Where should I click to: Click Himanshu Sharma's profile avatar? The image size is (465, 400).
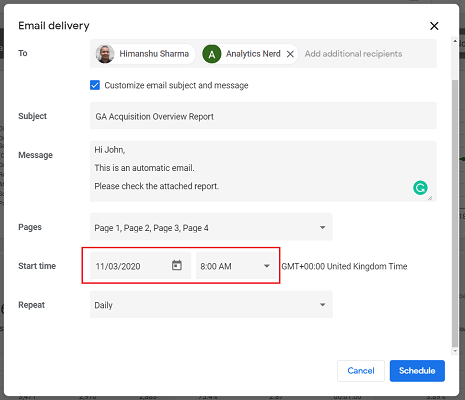click(x=105, y=54)
